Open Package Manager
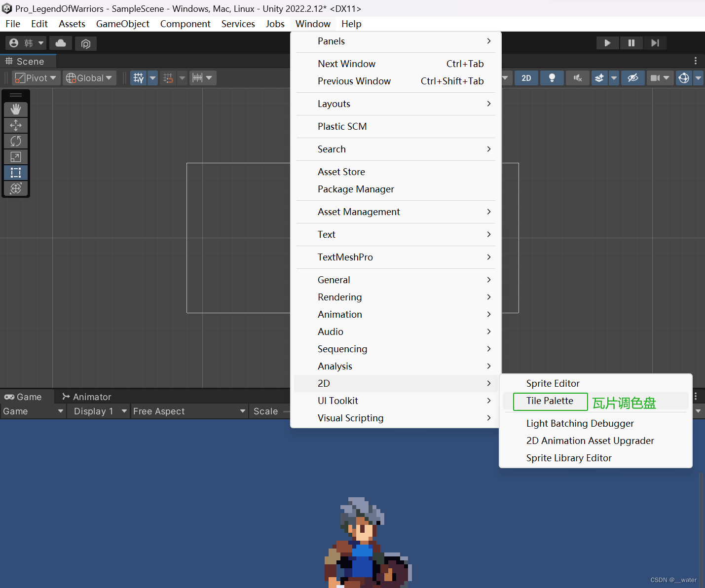 396,189
